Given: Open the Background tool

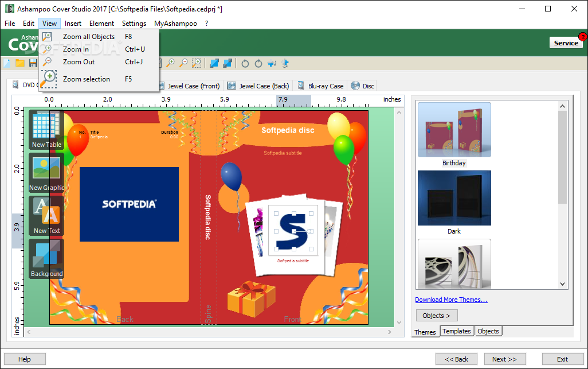Looking at the screenshot, I should click(x=46, y=259).
